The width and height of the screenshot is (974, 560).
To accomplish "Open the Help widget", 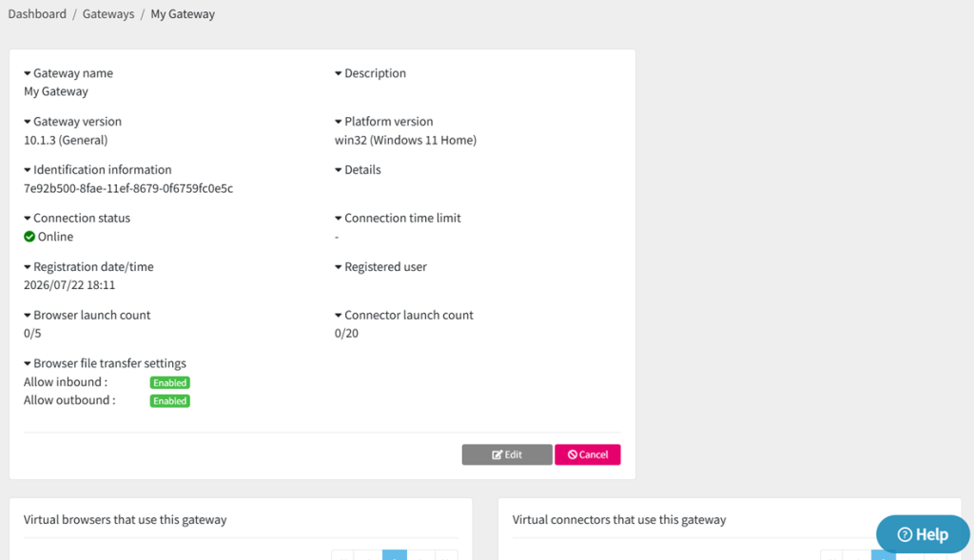I will point(923,534).
